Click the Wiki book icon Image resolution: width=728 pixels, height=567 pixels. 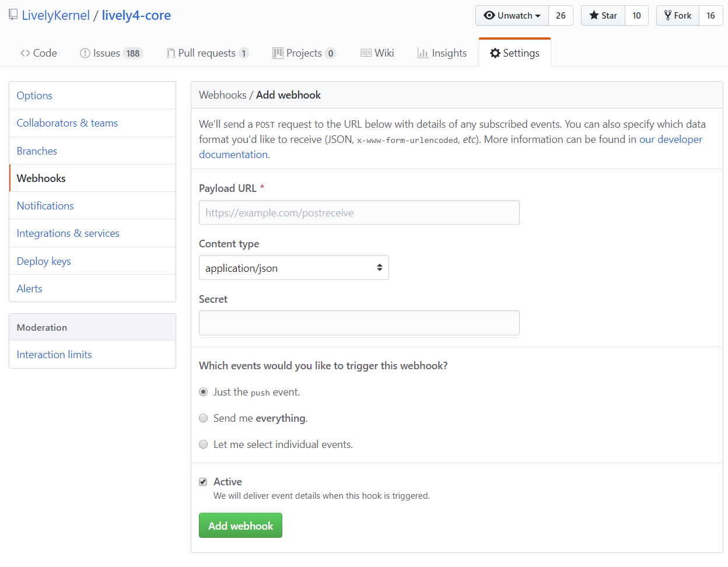point(366,53)
